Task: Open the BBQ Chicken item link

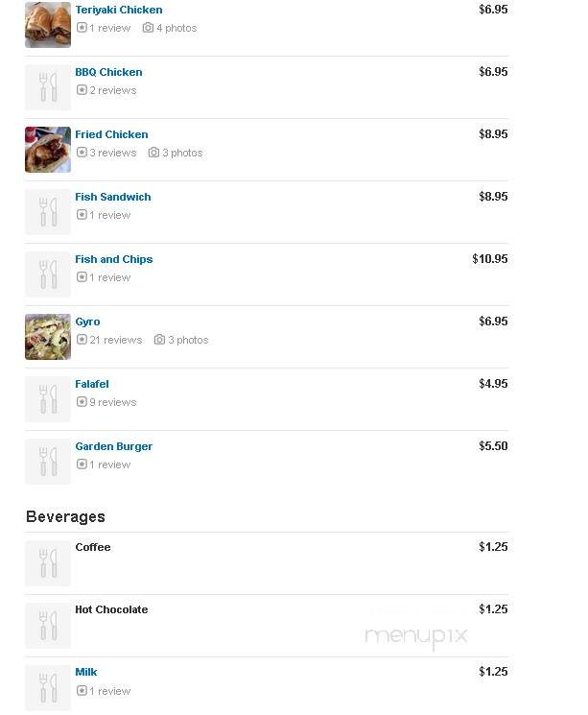Action: (108, 72)
